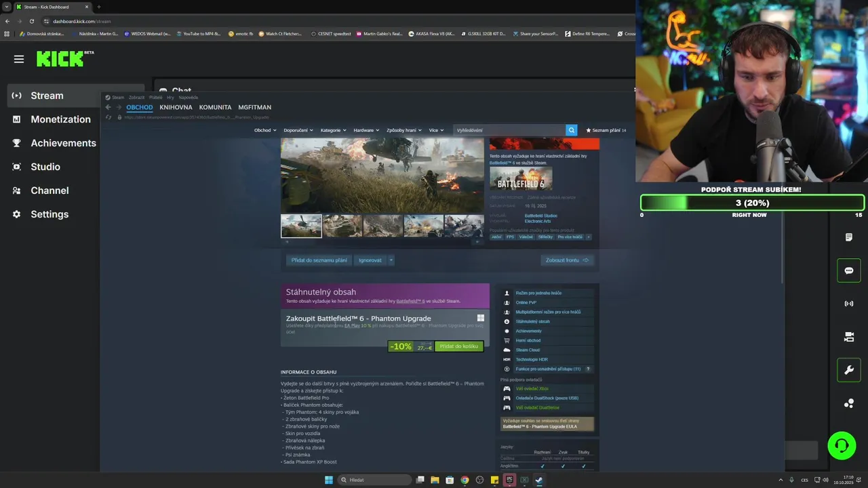Reload the Steam store page
Viewport: 868px width, 488px height.
108,117
